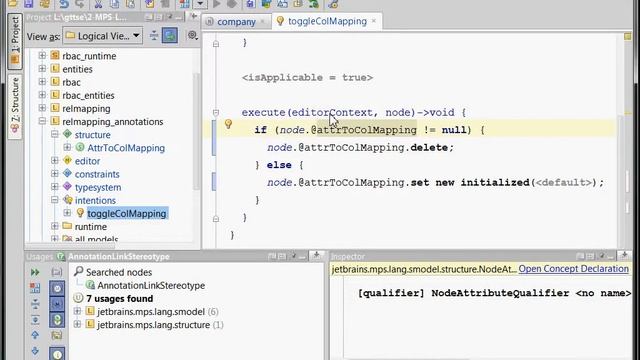Open run configuration dropdown in main toolbar
640x360 pixels.
(200, 4)
